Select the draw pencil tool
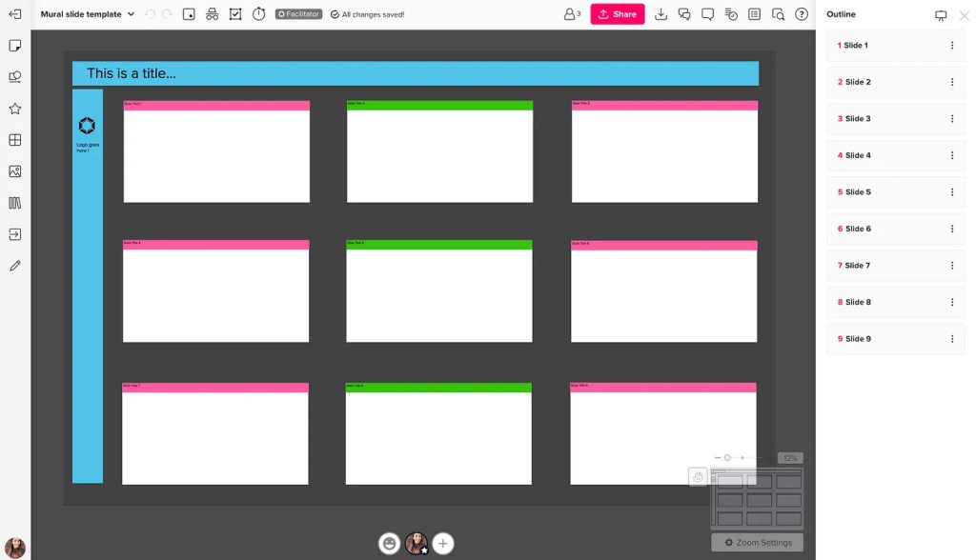 click(x=14, y=266)
